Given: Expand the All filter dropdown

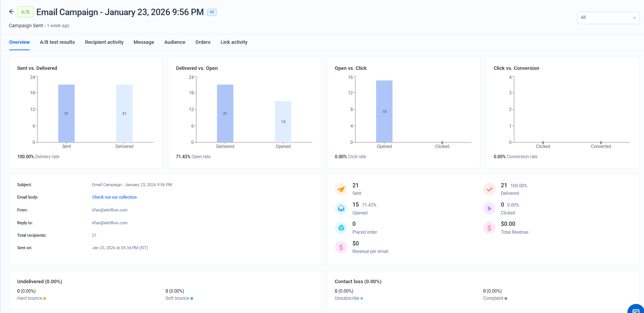Looking at the screenshot, I should (x=608, y=18).
